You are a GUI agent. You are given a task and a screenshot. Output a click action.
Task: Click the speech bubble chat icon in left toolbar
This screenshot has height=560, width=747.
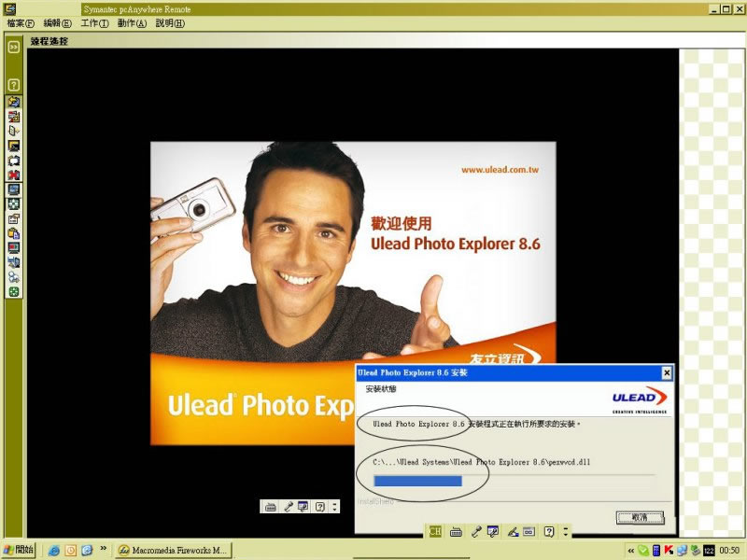(13, 161)
